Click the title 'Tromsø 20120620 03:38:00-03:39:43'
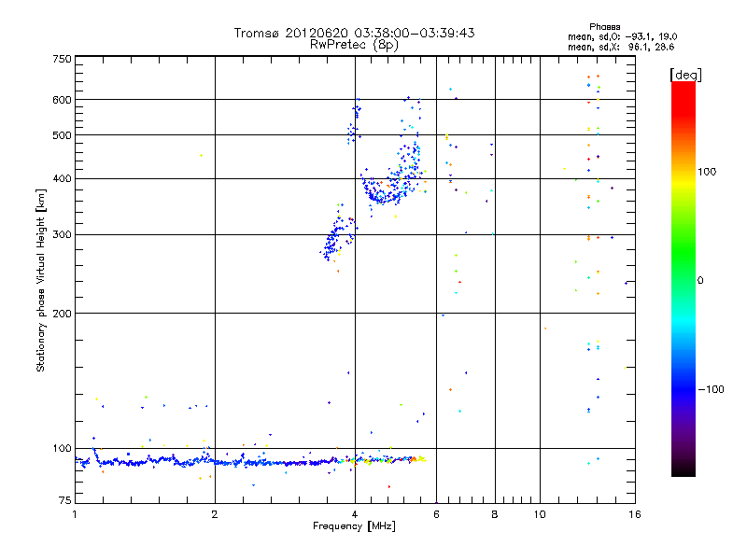Image resolution: width=747 pixels, height=560 pixels. point(354,33)
